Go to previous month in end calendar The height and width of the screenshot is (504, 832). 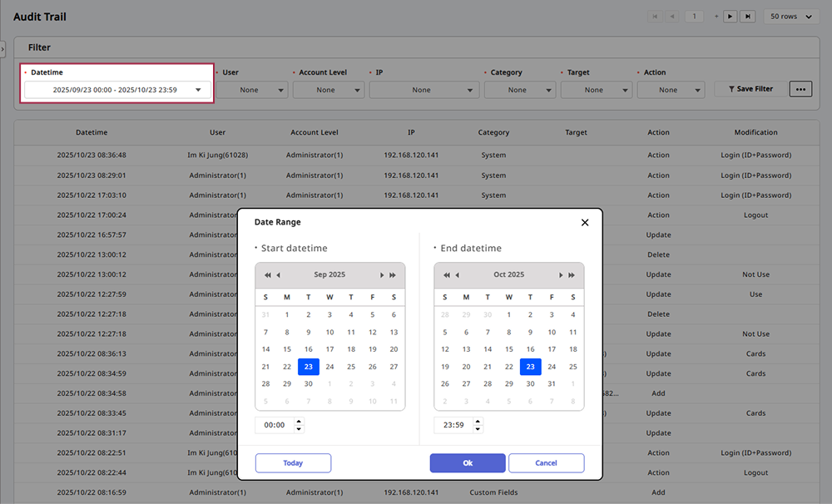click(x=457, y=275)
